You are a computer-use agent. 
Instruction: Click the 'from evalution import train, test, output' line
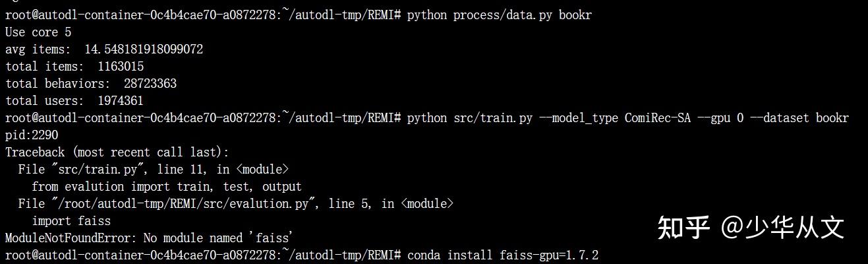pos(167,186)
